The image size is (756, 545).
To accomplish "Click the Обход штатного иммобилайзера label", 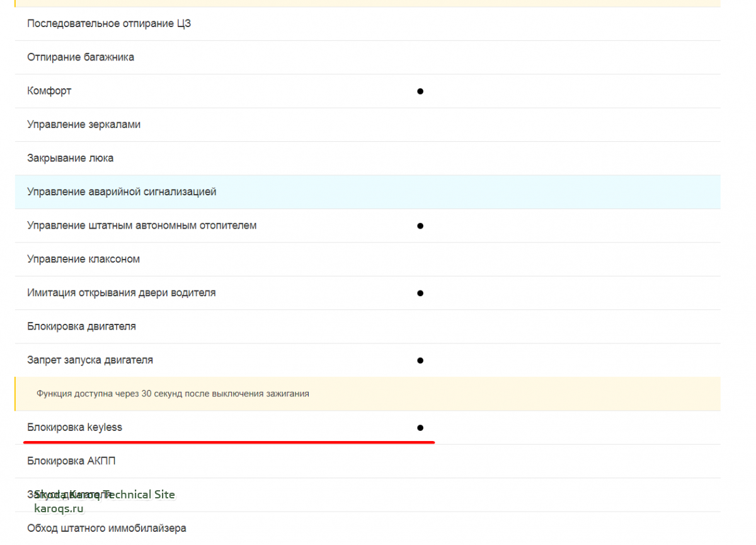I will pyautogui.click(x=106, y=529).
